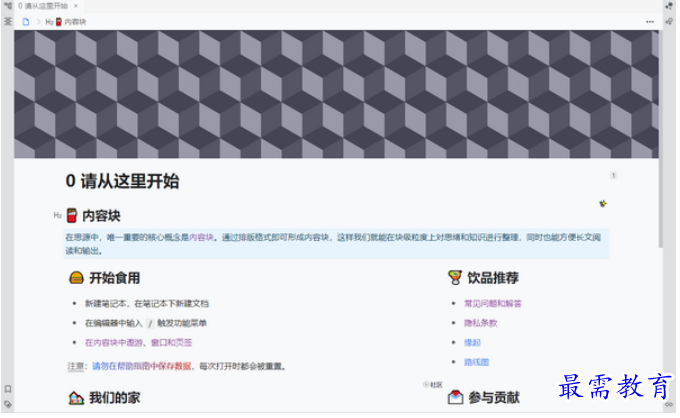Screen dimensions: 680x418
Task: Open the 常见问题和解答 link
Action: pos(494,304)
